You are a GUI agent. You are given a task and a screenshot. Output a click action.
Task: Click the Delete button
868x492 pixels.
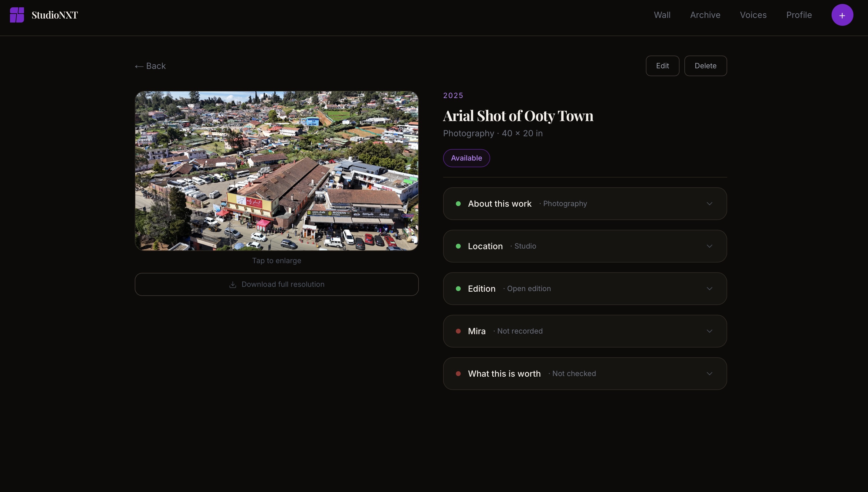pyautogui.click(x=705, y=66)
